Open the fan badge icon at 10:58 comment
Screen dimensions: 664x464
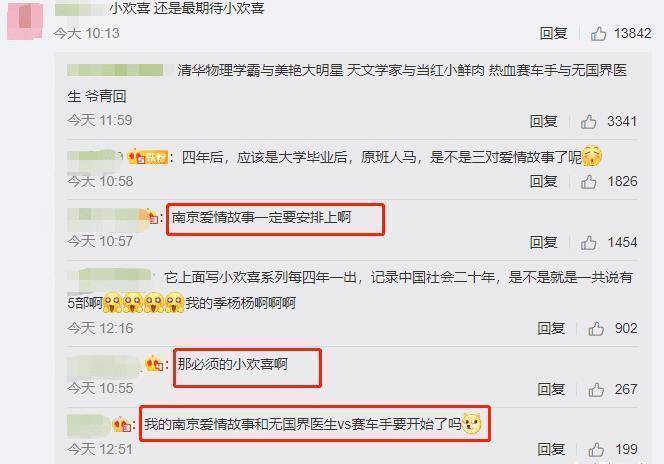tap(148, 157)
